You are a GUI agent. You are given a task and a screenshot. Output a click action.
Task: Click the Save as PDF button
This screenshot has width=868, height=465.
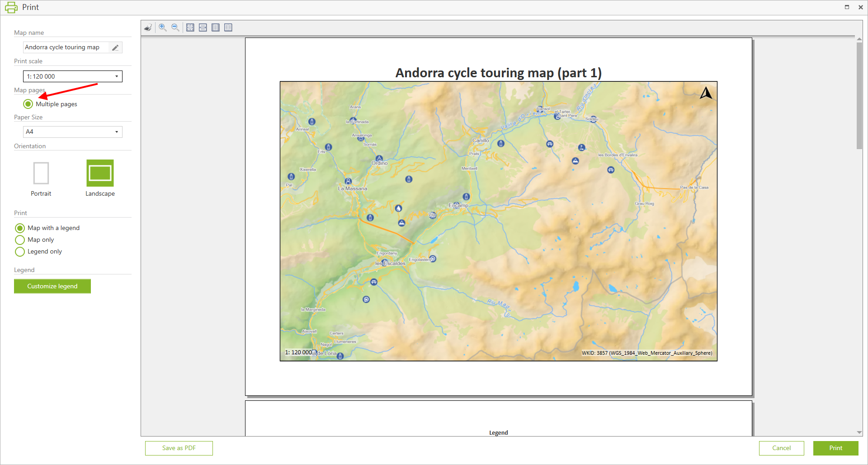(x=179, y=448)
